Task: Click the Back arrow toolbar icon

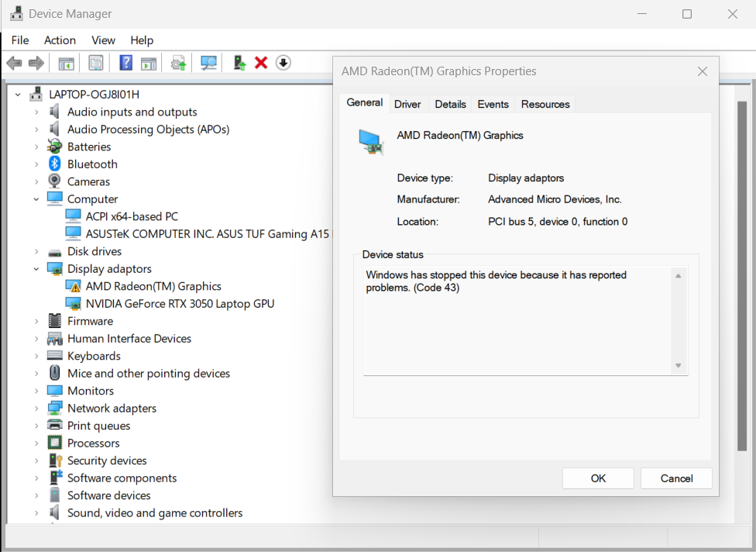Action: click(14, 64)
